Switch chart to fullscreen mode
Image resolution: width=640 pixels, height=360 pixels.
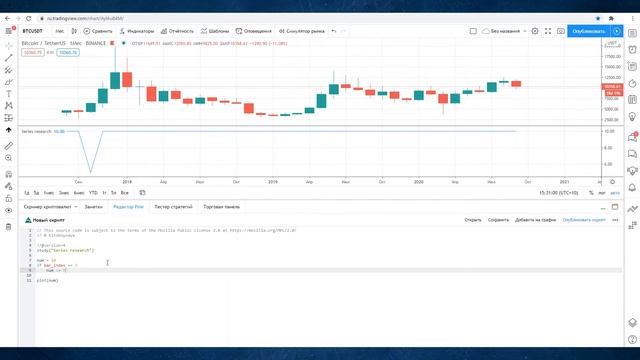pos(548,31)
